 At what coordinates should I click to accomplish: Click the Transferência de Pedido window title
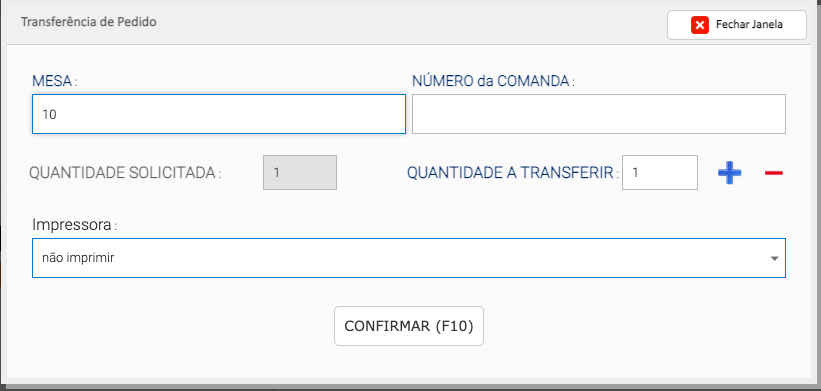click(x=88, y=23)
